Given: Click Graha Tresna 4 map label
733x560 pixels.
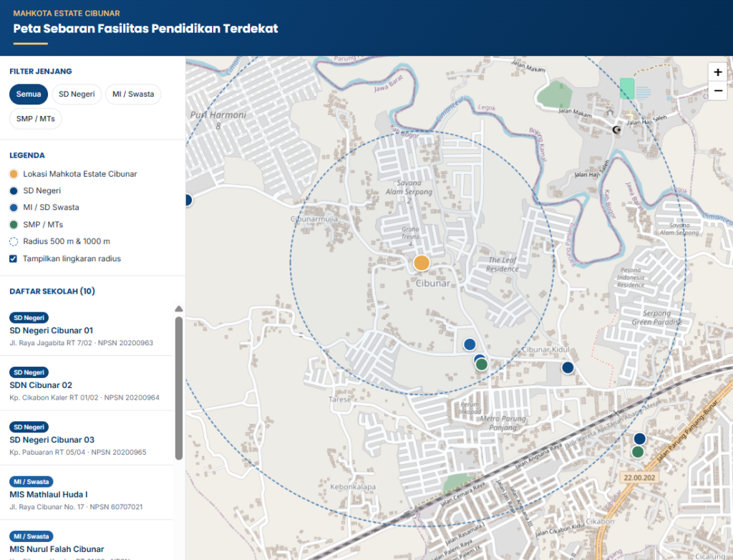Looking at the screenshot, I should click(410, 236).
